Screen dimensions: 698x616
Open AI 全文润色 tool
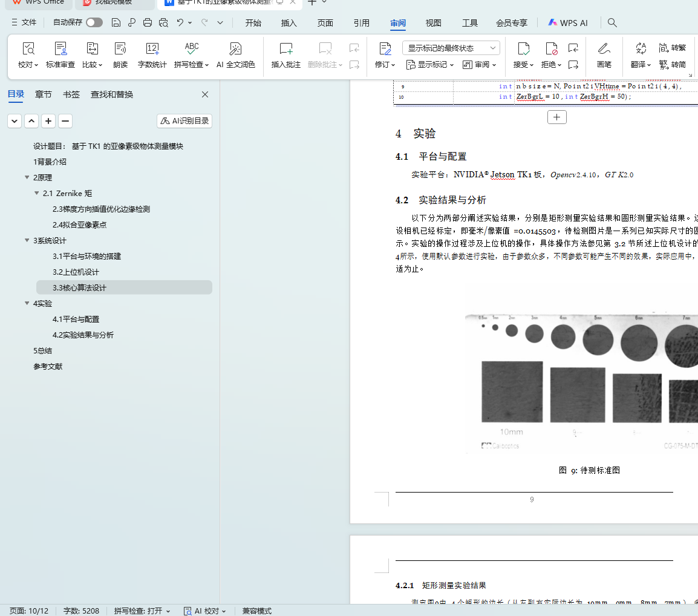(235, 49)
